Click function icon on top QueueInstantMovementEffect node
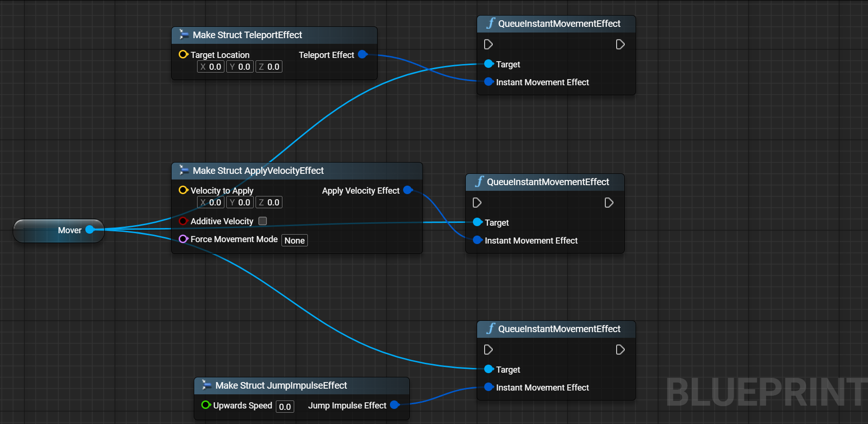Screen dimensions: 868x424 coord(491,23)
